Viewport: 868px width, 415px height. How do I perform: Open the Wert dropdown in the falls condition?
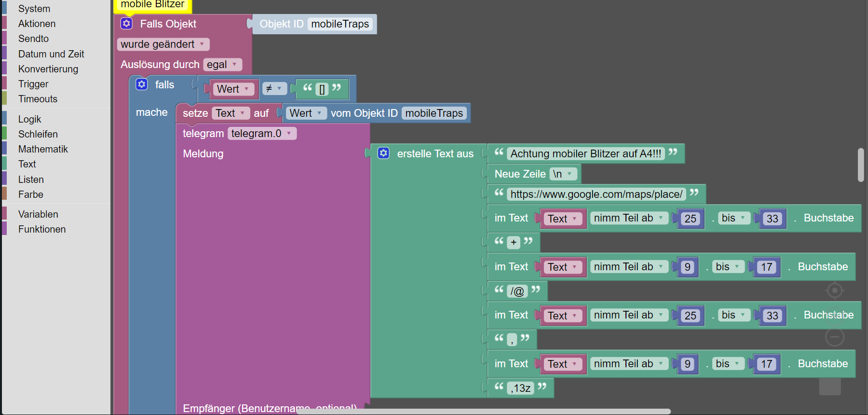click(x=233, y=89)
